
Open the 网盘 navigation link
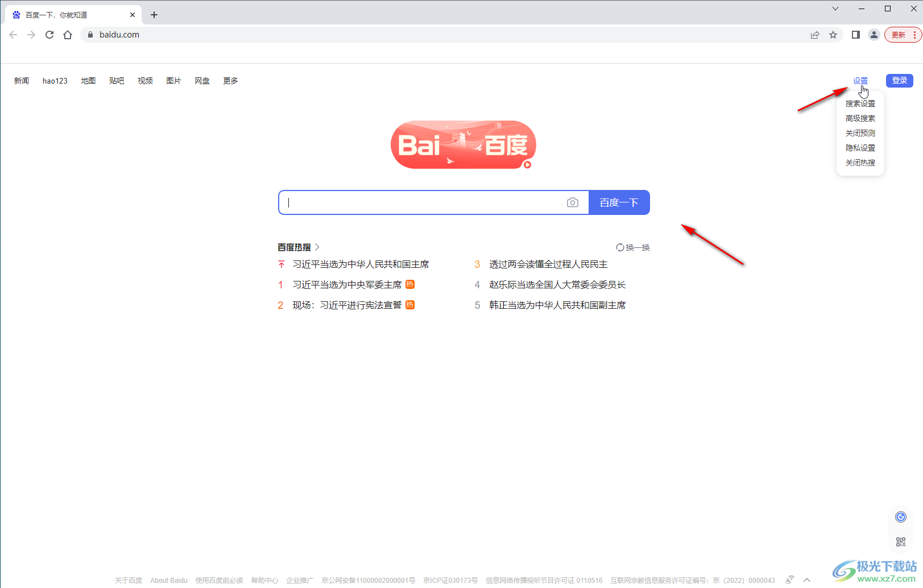pyautogui.click(x=202, y=81)
